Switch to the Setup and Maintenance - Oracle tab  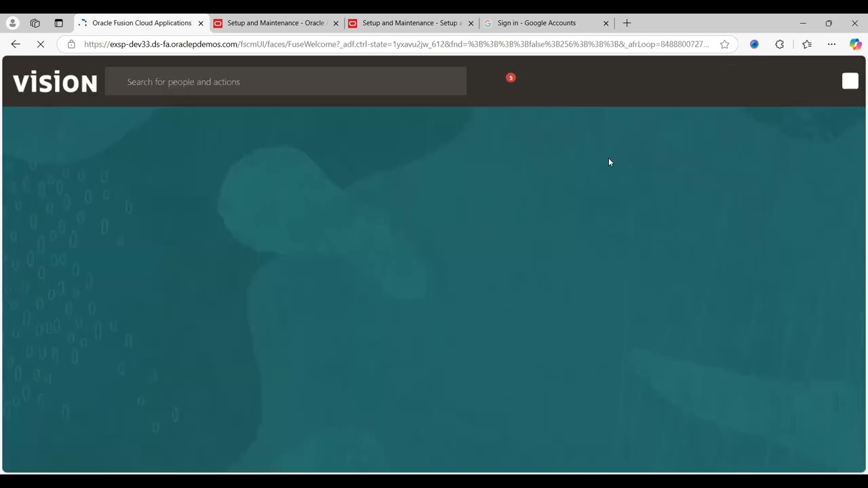tap(277, 23)
